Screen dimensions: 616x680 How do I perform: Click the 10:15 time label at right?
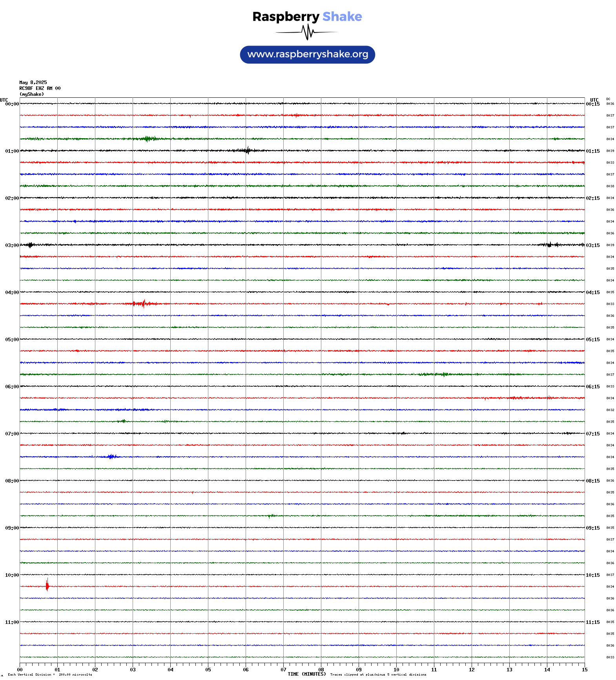pyautogui.click(x=593, y=575)
